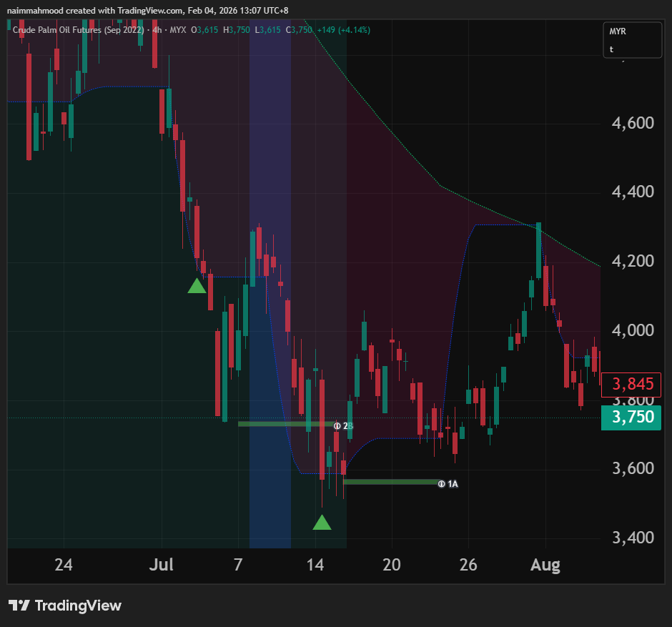Click the green 3,750 current price label
This screenshot has width=672, height=627.
pos(632,417)
